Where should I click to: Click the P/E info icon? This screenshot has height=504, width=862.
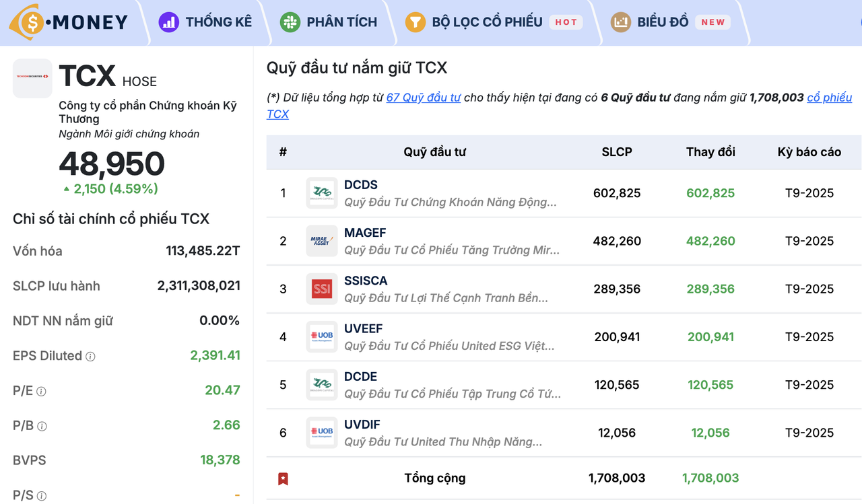pos(41,392)
